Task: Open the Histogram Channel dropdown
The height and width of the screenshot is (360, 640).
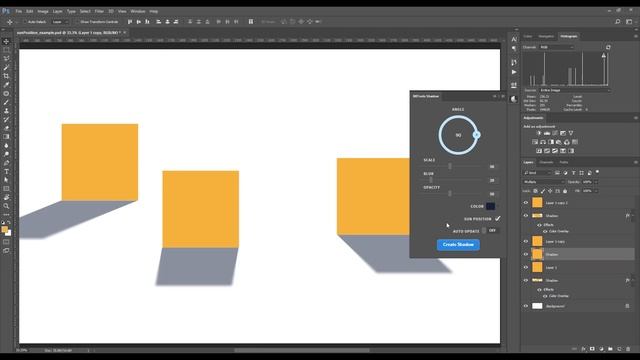Action: coord(557,47)
